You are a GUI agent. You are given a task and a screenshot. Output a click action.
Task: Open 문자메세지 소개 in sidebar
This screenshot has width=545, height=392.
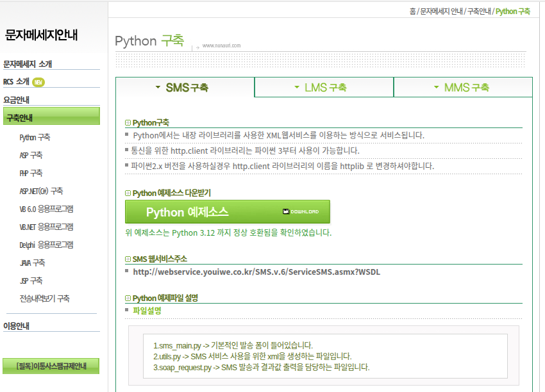coord(28,64)
